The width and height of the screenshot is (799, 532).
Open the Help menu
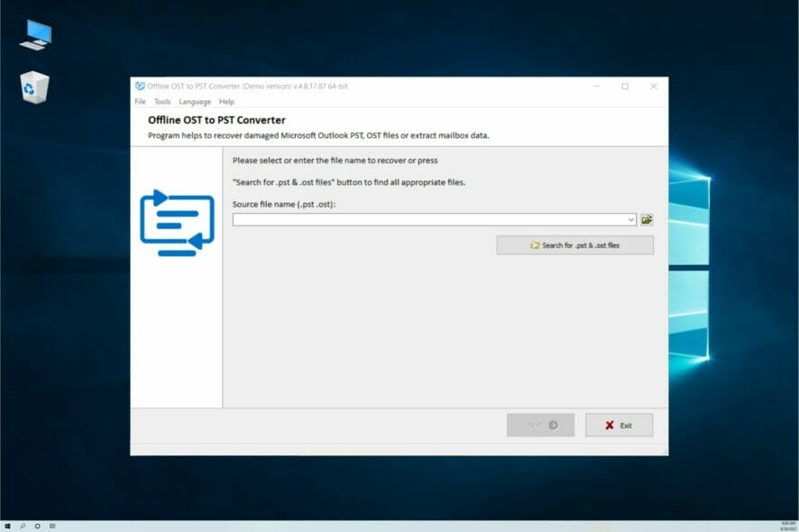tap(226, 102)
